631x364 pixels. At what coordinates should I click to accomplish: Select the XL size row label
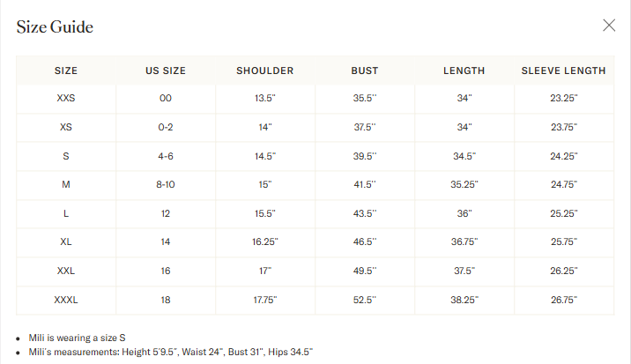click(66, 242)
